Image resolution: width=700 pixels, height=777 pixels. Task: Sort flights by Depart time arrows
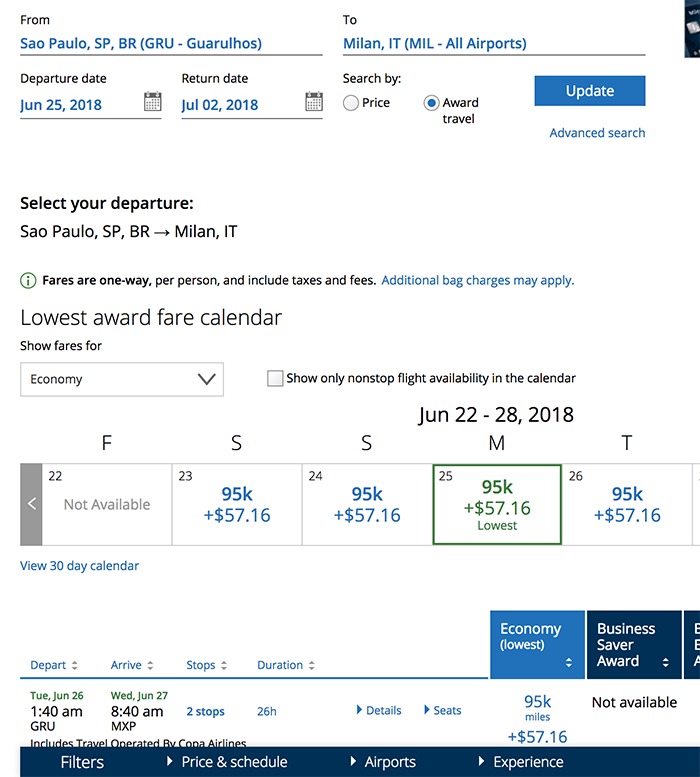pyautogui.click(x=74, y=666)
